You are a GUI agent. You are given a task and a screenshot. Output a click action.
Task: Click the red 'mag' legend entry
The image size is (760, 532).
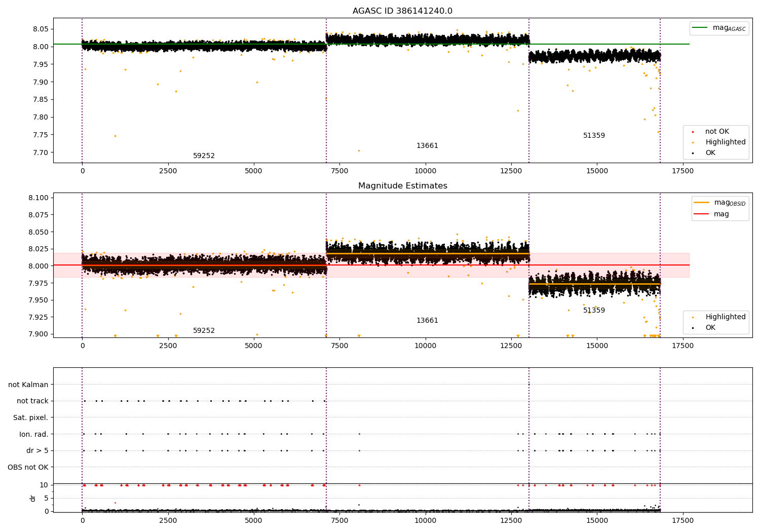(x=712, y=214)
